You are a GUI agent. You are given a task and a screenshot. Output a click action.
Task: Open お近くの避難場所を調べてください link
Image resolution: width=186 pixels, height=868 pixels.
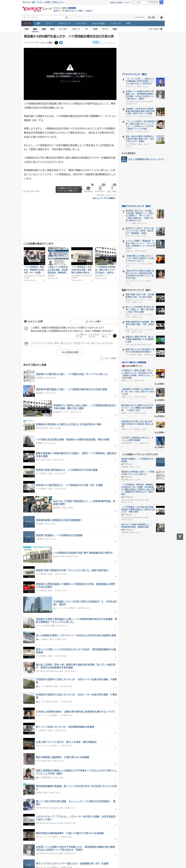[146, 159]
